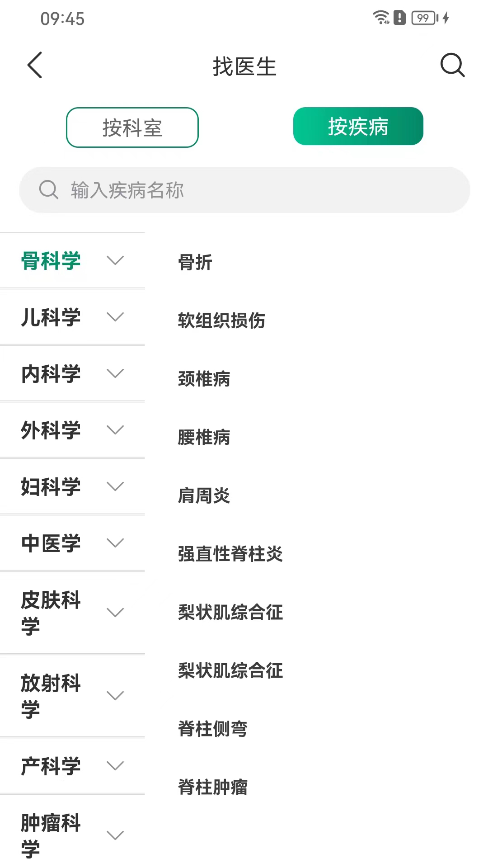The image size is (488, 868).
Task: Select 皮肤科学 in the category list
Action: (51, 613)
